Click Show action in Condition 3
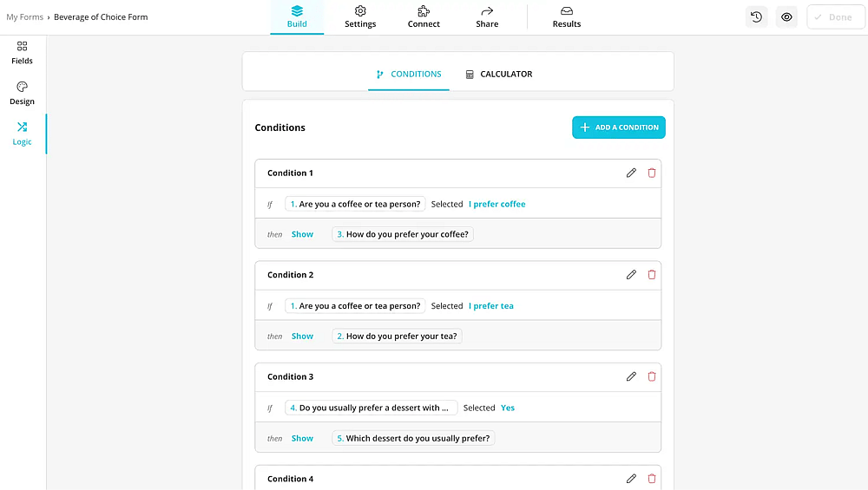The width and height of the screenshot is (868, 490). pos(302,438)
